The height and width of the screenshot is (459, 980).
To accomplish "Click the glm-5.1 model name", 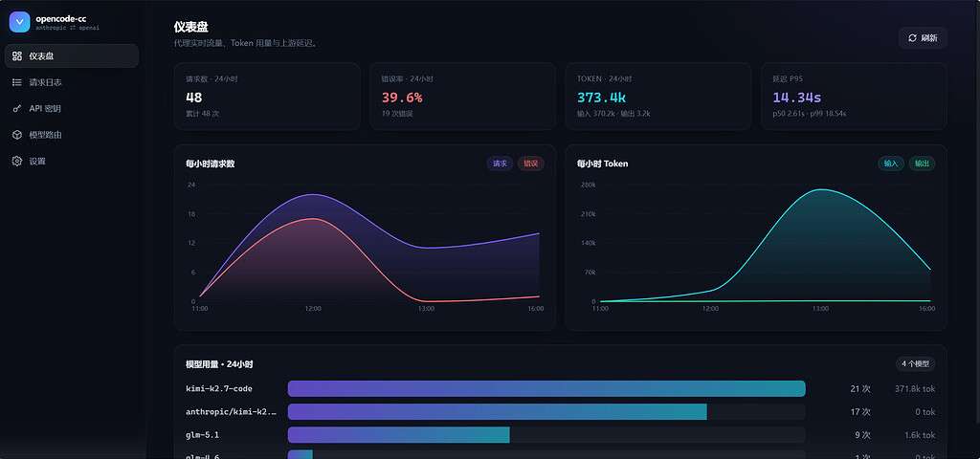I will coord(203,435).
